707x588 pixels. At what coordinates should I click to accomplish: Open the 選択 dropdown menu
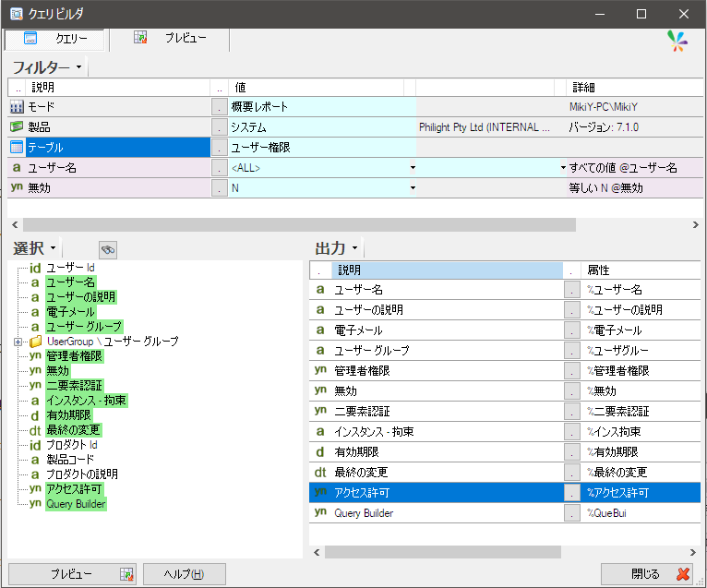54,248
